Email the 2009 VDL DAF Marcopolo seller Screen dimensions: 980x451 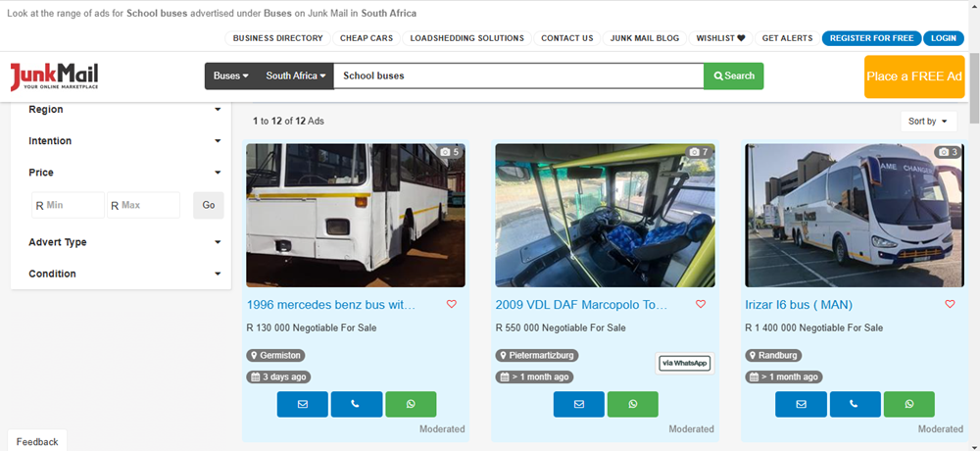point(579,404)
